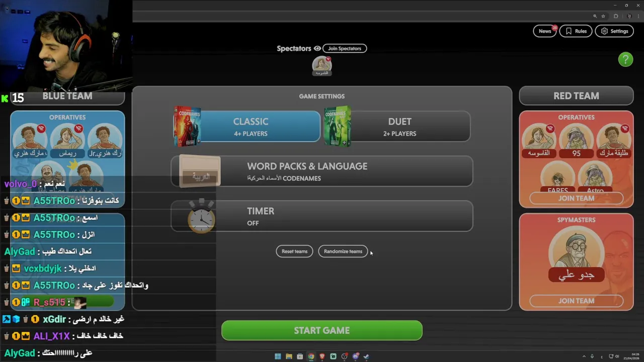Click the red operative FARES avatar
644x362 pixels.
[x=557, y=176]
